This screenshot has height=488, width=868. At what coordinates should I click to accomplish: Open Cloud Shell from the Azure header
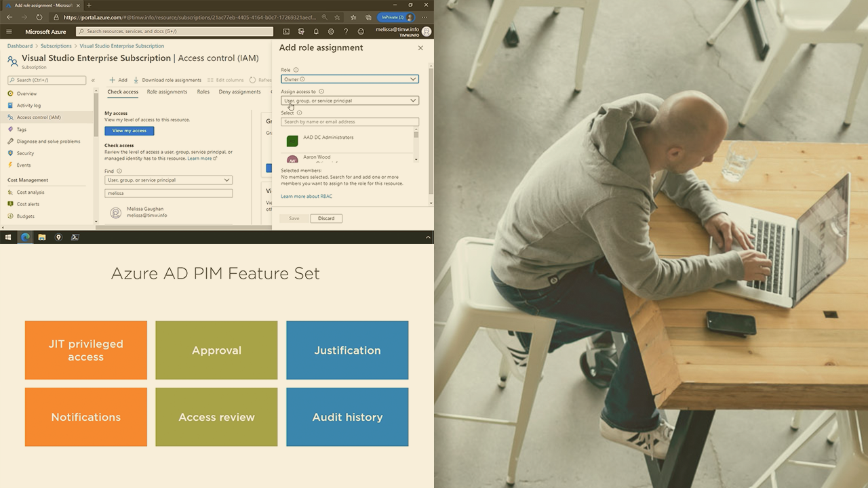pos(286,31)
